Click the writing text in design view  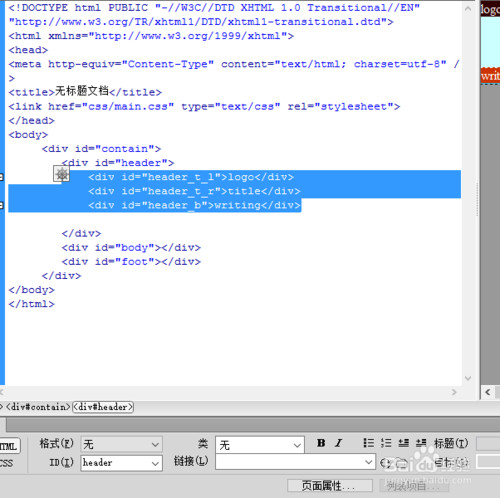coord(490,76)
